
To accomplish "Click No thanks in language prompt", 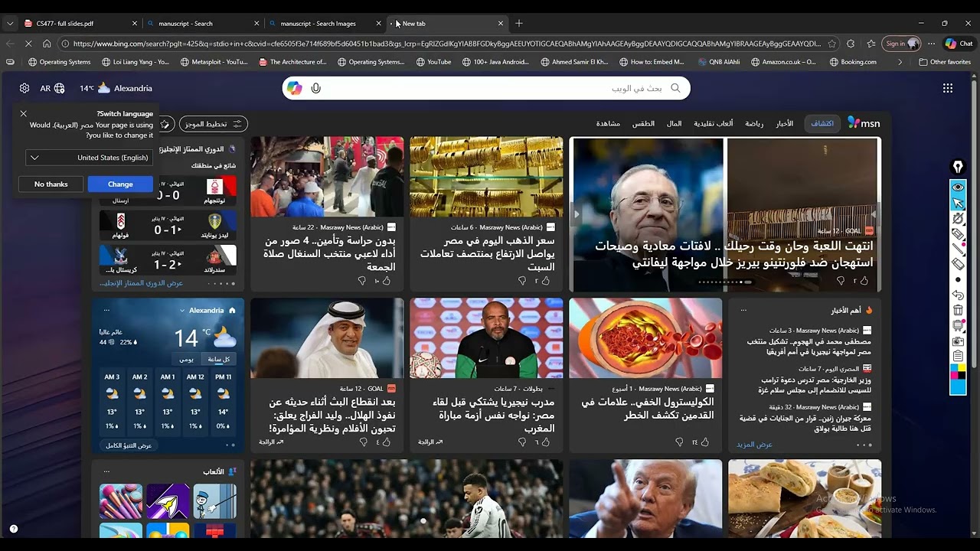I will [x=51, y=184].
